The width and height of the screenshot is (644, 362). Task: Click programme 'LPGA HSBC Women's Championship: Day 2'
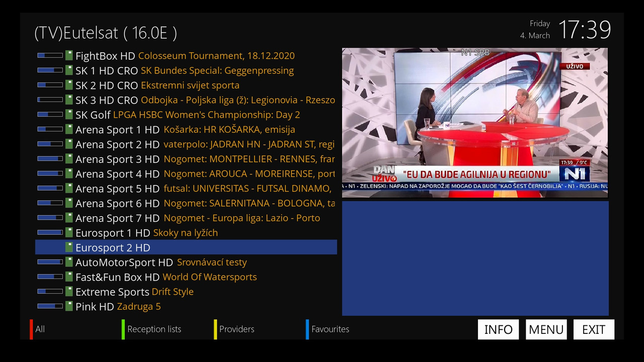[x=206, y=115]
